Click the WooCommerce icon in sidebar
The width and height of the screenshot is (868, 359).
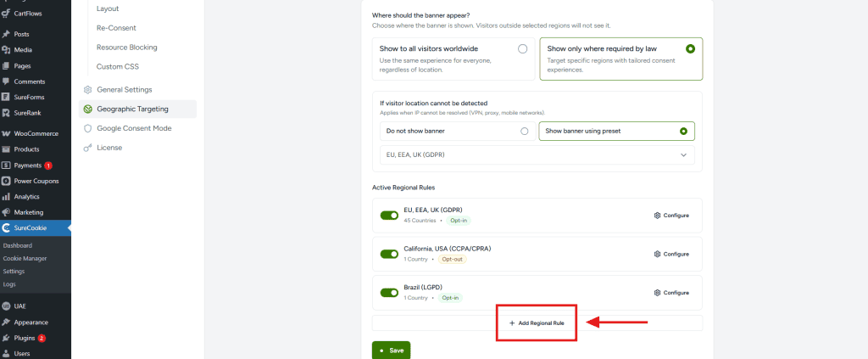point(6,133)
